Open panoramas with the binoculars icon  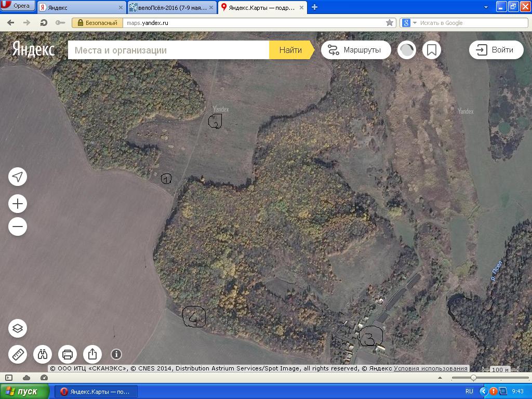click(x=43, y=354)
